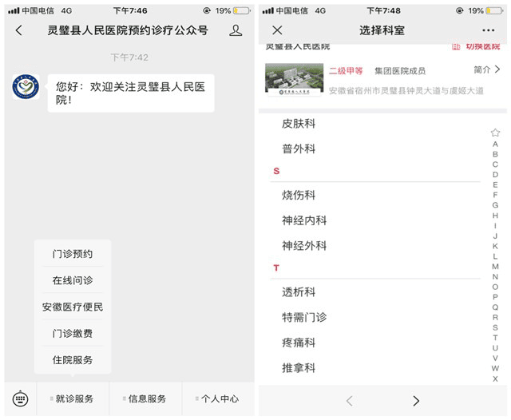Switch to keyboard input icon
Screen dimensions: 511x420
[x=20, y=398]
